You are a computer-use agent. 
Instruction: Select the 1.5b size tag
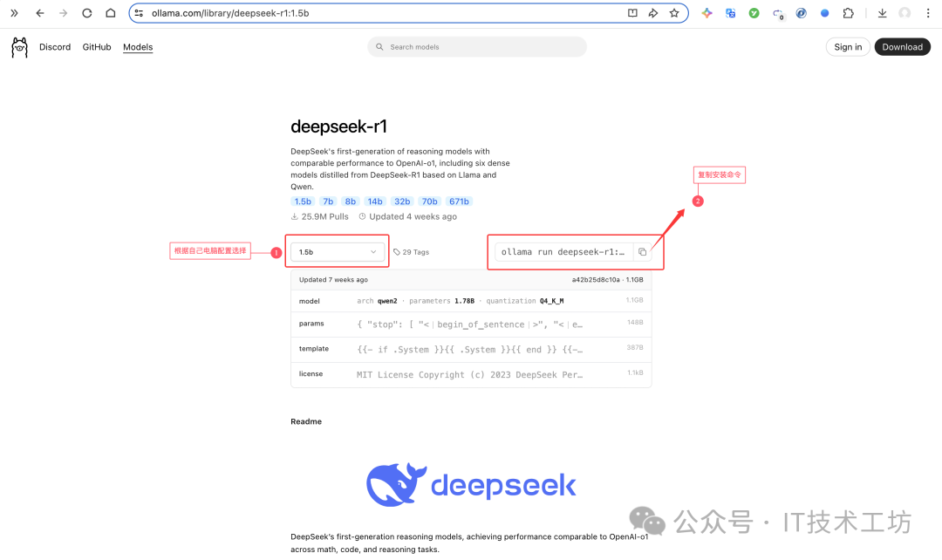pyautogui.click(x=303, y=201)
